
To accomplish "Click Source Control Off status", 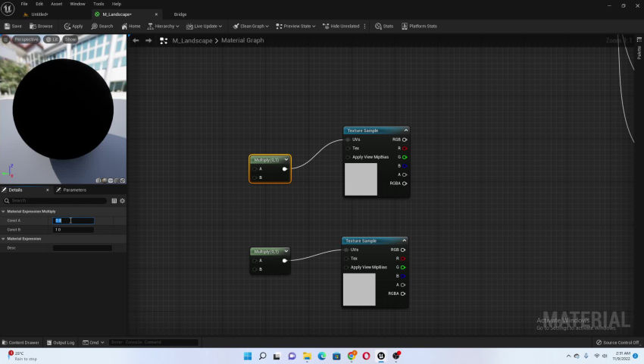I will [x=617, y=342].
